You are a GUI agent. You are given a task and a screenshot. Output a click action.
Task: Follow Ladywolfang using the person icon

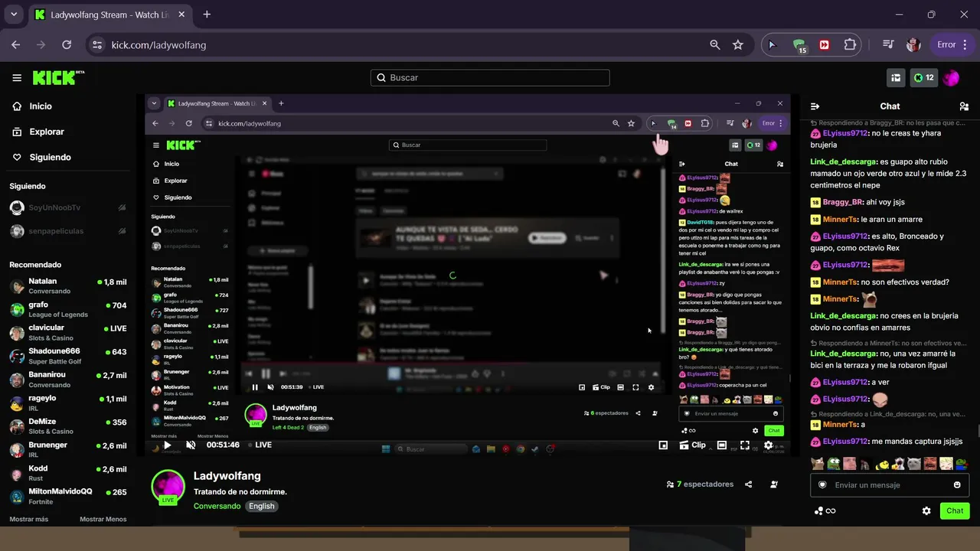(774, 484)
